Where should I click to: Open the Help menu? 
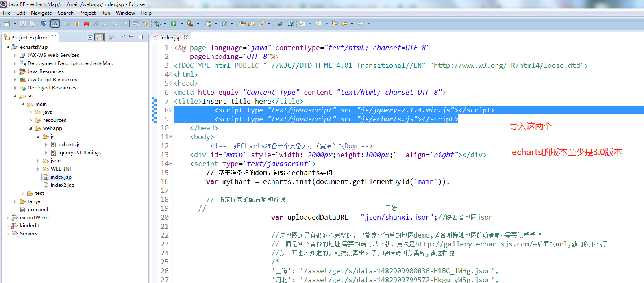coord(146,13)
